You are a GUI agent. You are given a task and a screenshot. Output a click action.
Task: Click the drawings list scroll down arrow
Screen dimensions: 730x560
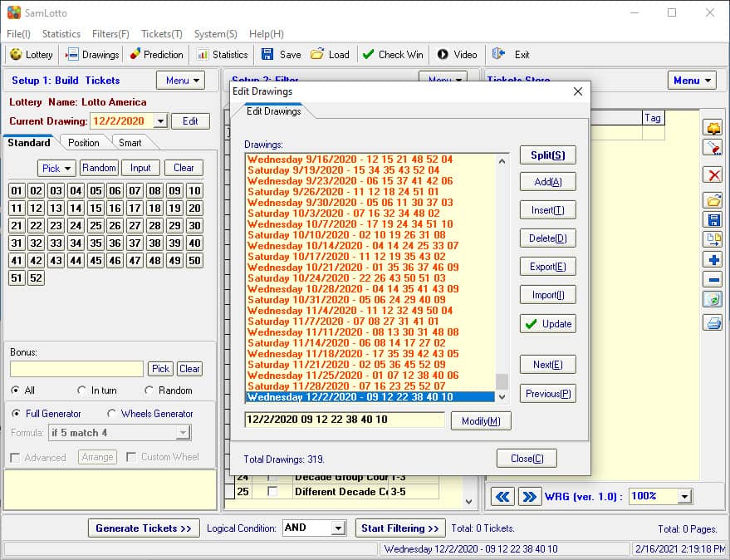tap(502, 397)
